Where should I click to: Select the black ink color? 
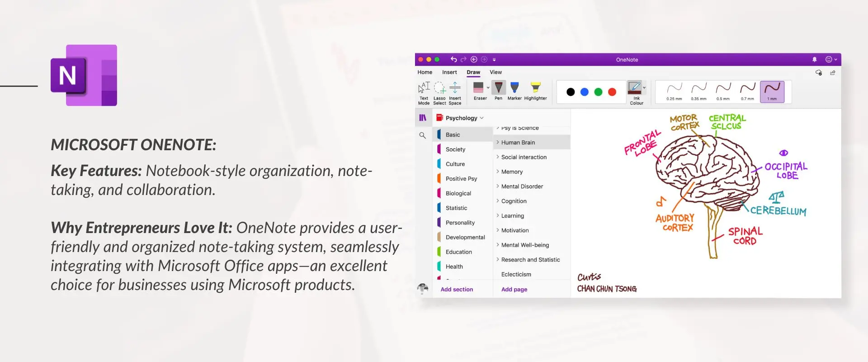coord(571,92)
